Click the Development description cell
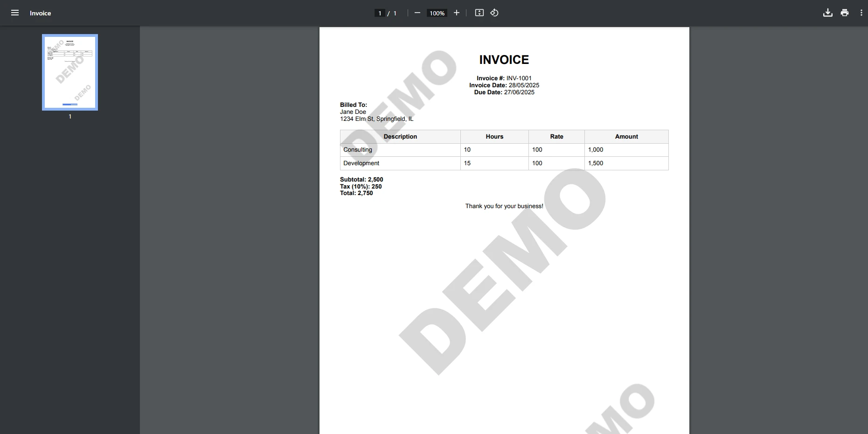This screenshot has height=434, width=868. (x=400, y=163)
